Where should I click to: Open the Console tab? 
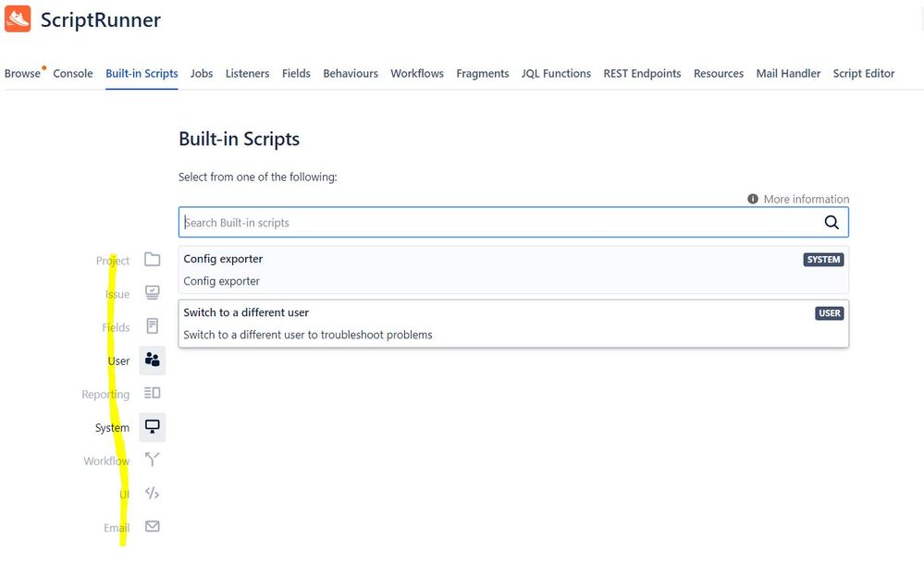pos(73,74)
